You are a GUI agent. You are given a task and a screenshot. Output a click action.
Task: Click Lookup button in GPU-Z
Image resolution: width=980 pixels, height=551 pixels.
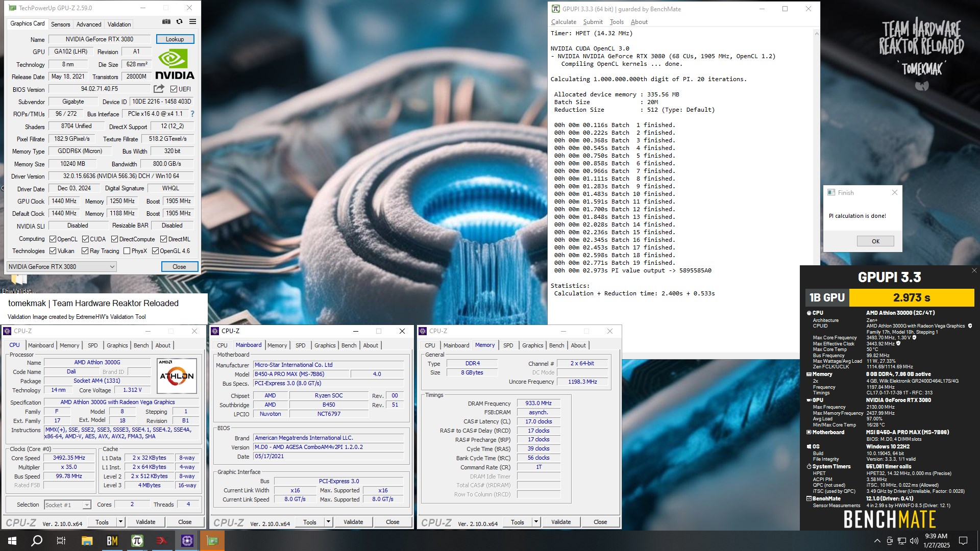(x=175, y=39)
